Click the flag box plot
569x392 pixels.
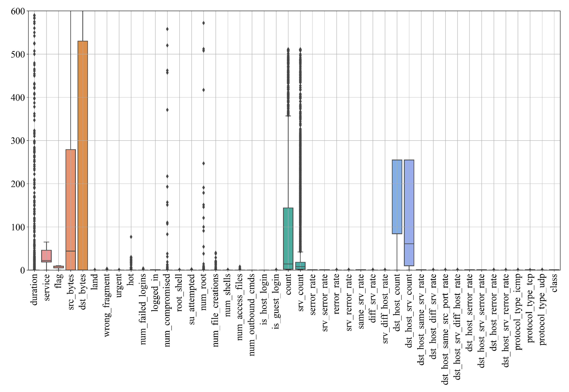point(59,267)
